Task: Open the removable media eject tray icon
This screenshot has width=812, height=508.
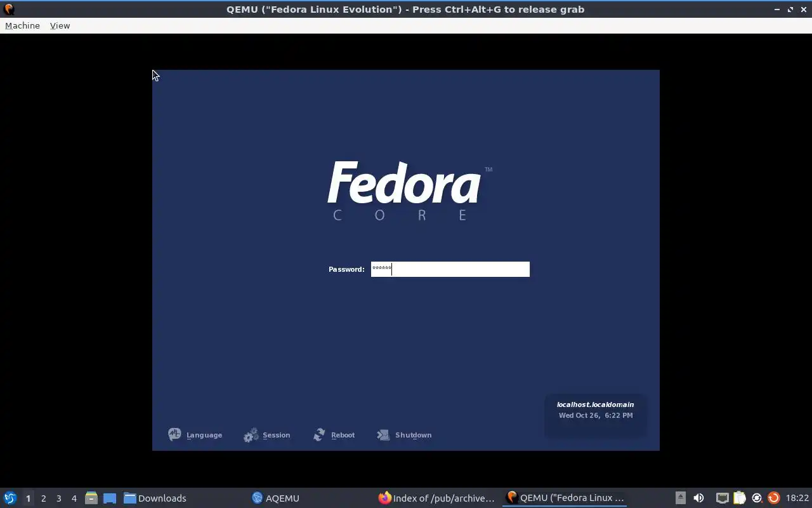Action: (x=680, y=498)
